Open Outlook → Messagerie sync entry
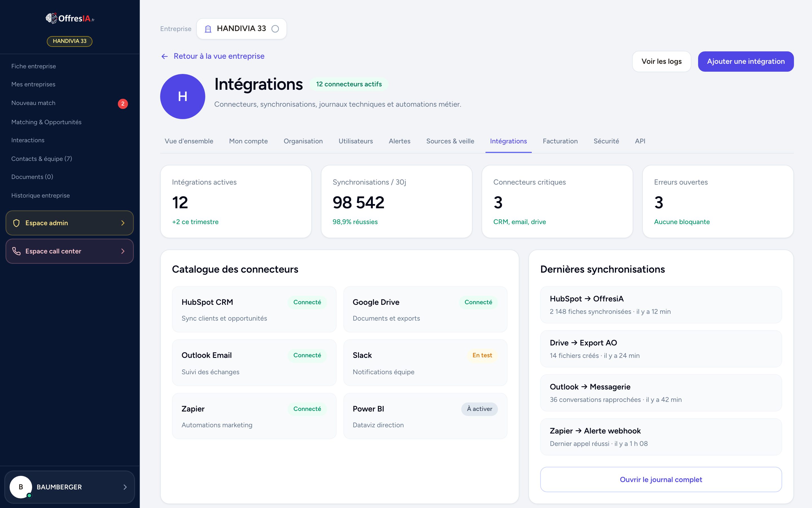 [x=661, y=393]
